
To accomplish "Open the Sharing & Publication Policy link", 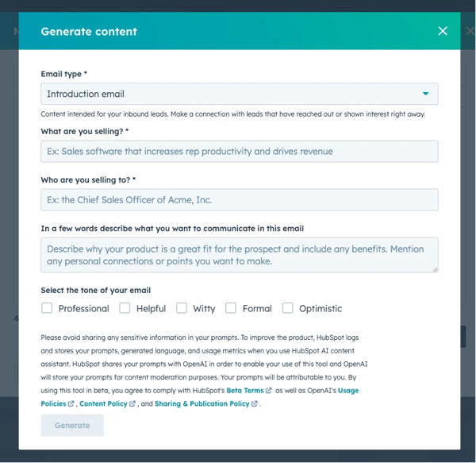I will pos(202,403).
